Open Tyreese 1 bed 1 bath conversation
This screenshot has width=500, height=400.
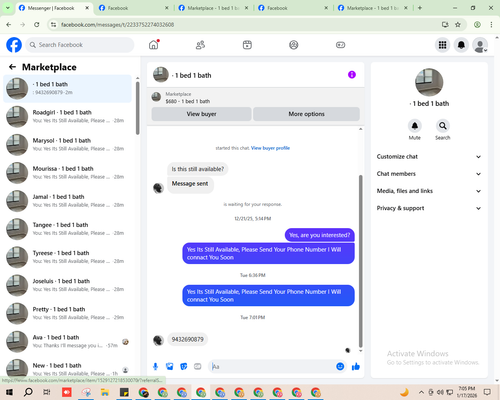click(68, 257)
